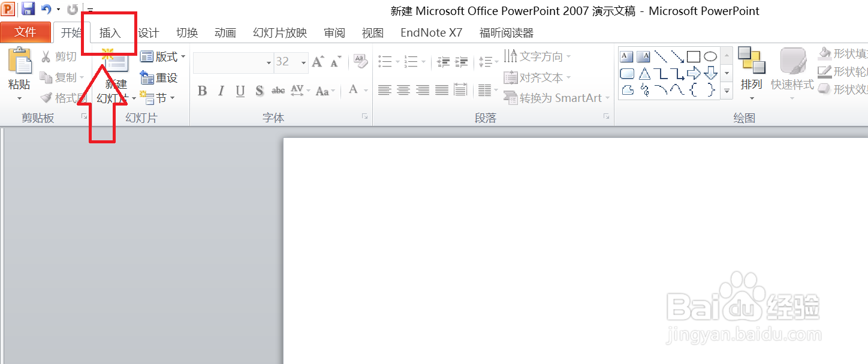Toggle Align Text Right
This screenshot has height=364, width=868.
423,90
